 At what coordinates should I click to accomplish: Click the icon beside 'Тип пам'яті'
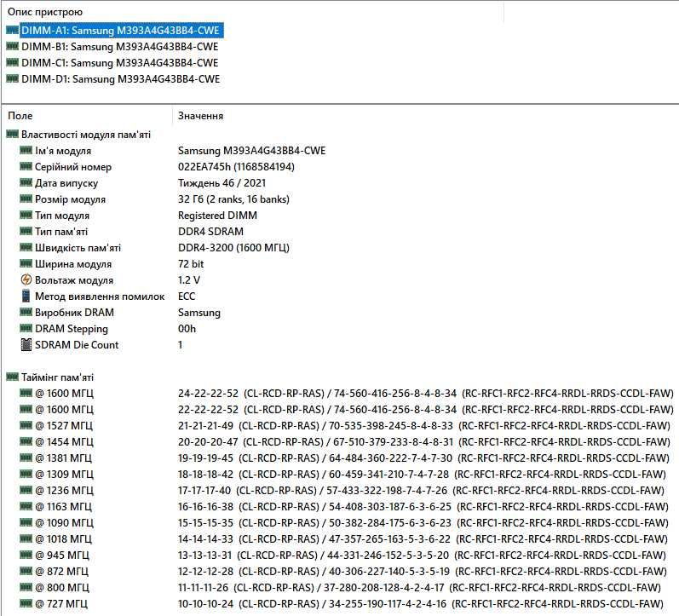pos(26,231)
